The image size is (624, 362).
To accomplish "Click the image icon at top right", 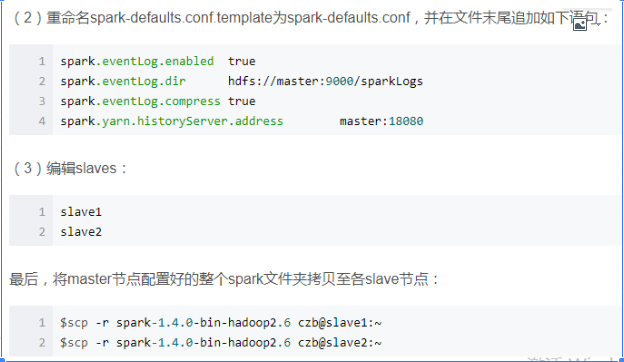I will pos(579,24).
